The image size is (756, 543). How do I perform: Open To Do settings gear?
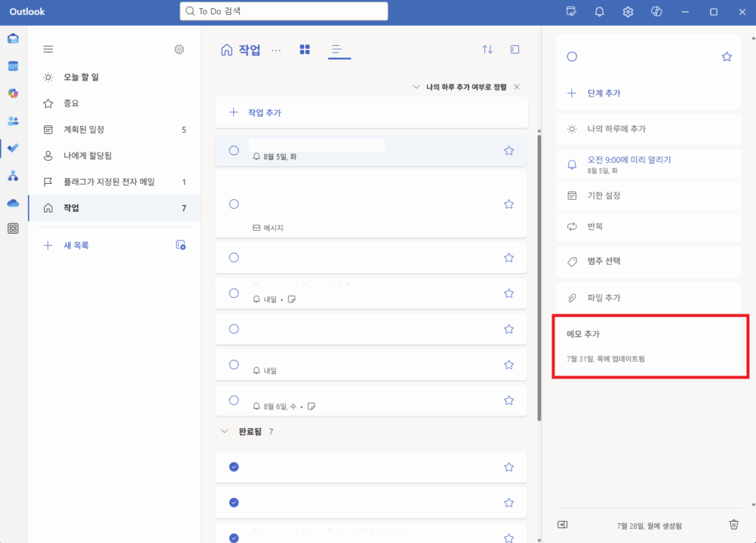point(179,49)
